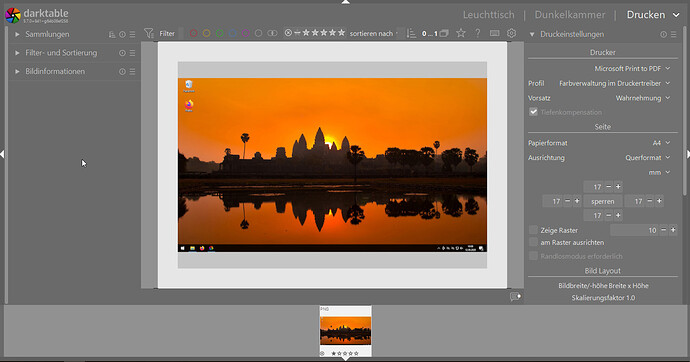This screenshot has height=362, width=690.
Task: Click the gray all-labels circle
Action: click(x=259, y=33)
